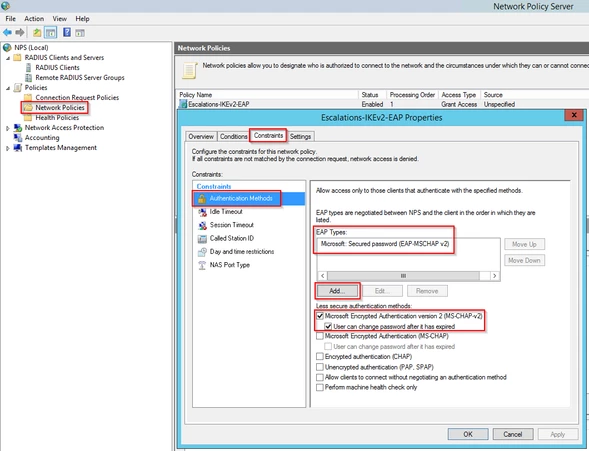This screenshot has width=589, height=451.
Task: Click the Network Access Protection icon
Action: [18, 128]
